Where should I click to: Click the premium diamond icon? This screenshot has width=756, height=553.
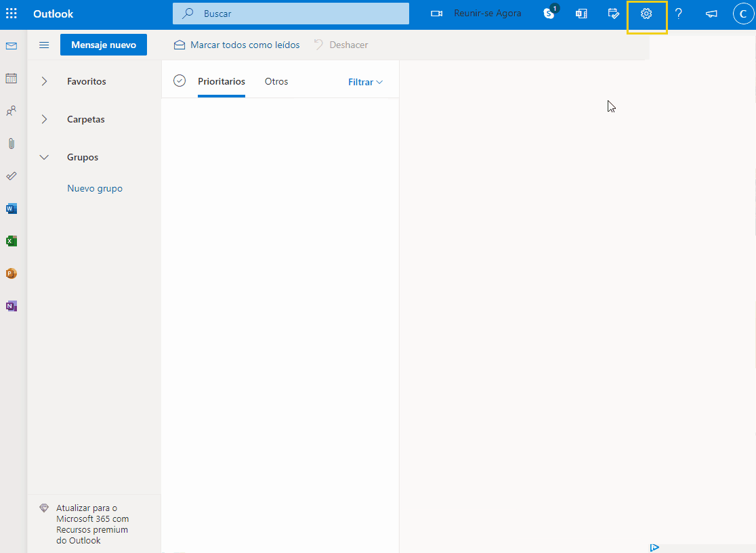click(x=44, y=508)
